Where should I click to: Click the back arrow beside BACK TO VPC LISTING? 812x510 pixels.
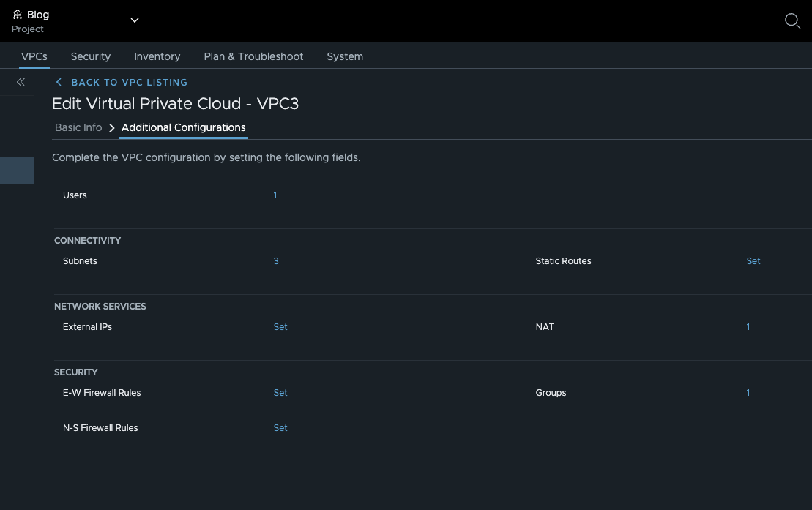pyautogui.click(x=59, y=82)
